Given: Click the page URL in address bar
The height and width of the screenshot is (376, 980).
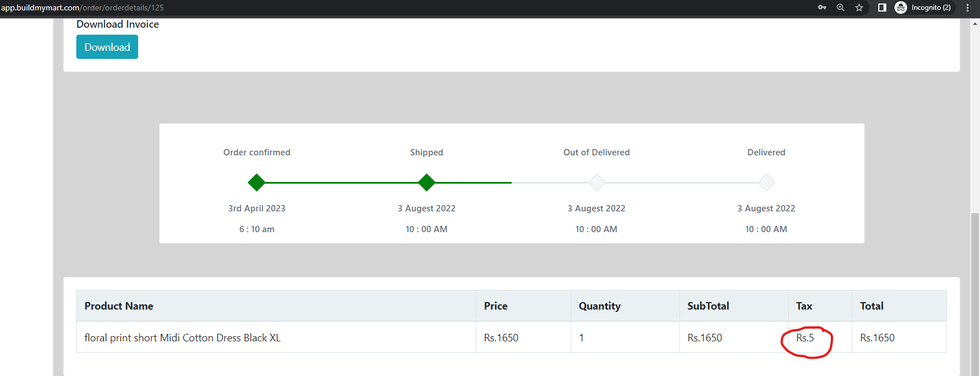Looking at the screenshot, I should pos(82,8).
